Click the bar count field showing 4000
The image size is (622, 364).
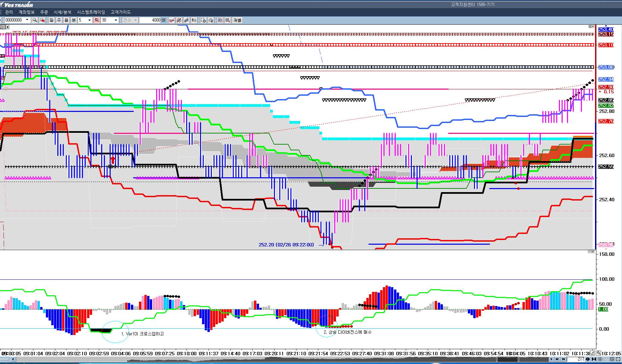pyautogui.click(x=150, y=20)
